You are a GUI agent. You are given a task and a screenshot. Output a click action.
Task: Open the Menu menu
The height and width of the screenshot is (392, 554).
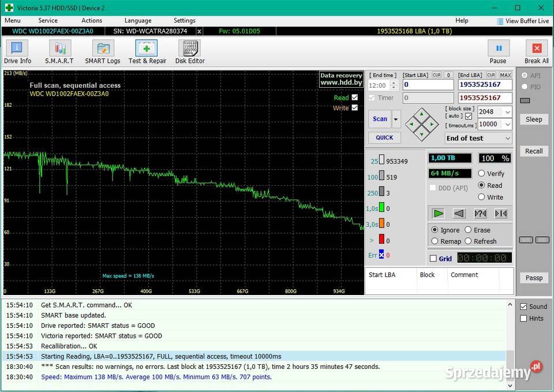tap(13, 21)
